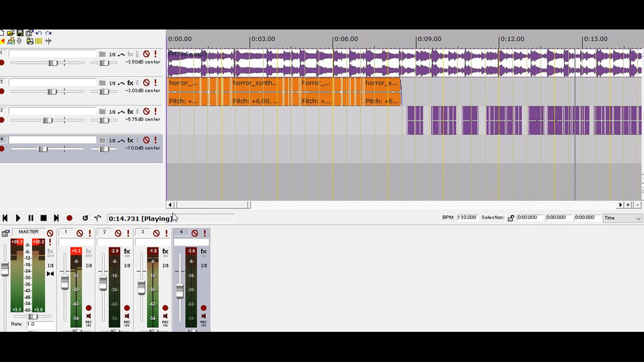
Task: Toggle the repeat loop button in transport
Action: point(85,219)
